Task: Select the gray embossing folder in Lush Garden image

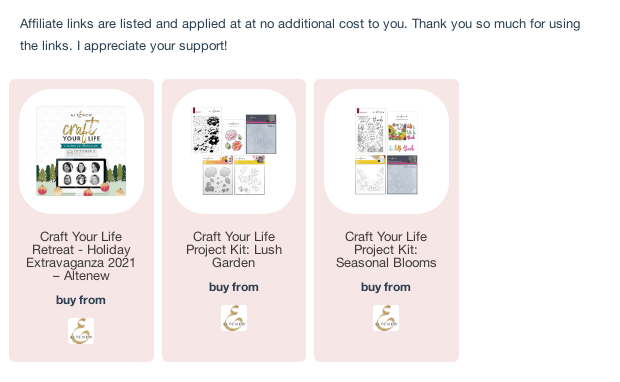Action: pyautogui.click(x=261, y=134)
